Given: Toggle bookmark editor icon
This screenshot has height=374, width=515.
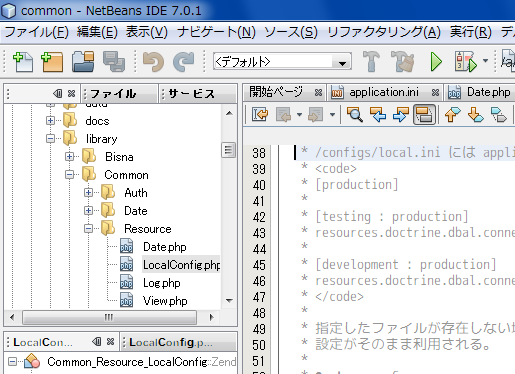Looking at the screenshot, I should [499, 115].
